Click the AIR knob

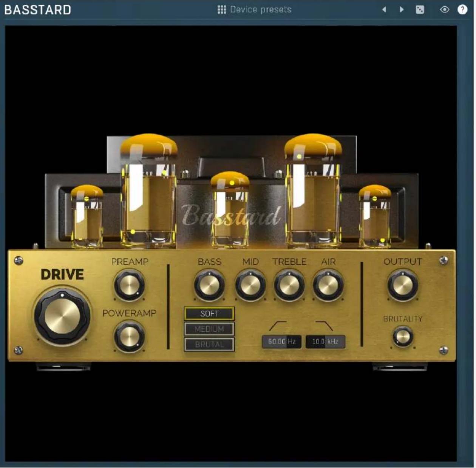click(328, 285)
